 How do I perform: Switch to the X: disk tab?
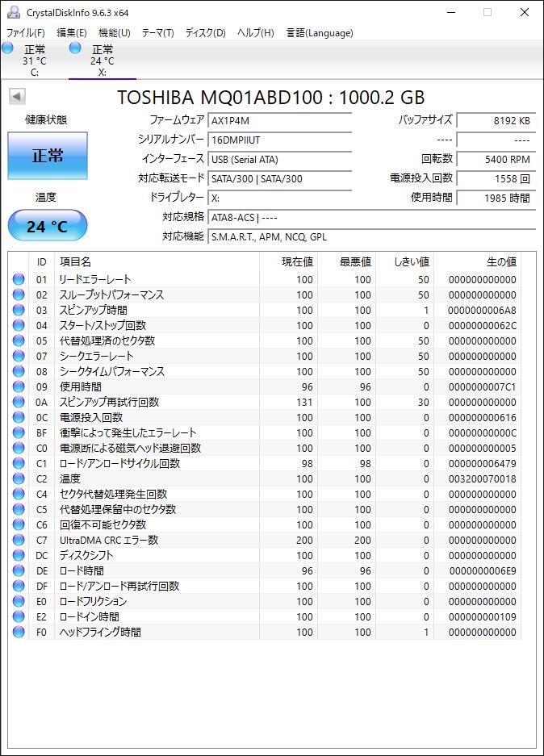tap(103, 61)
